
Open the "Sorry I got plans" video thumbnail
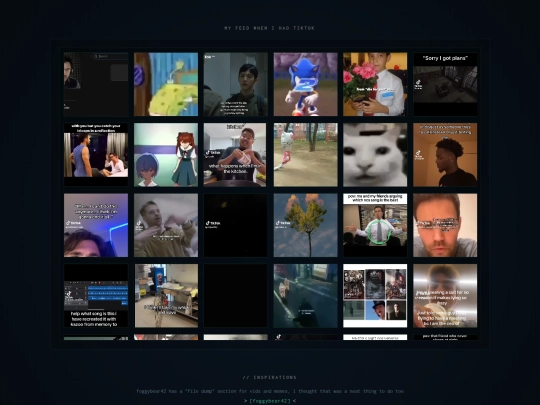[445, 84]
